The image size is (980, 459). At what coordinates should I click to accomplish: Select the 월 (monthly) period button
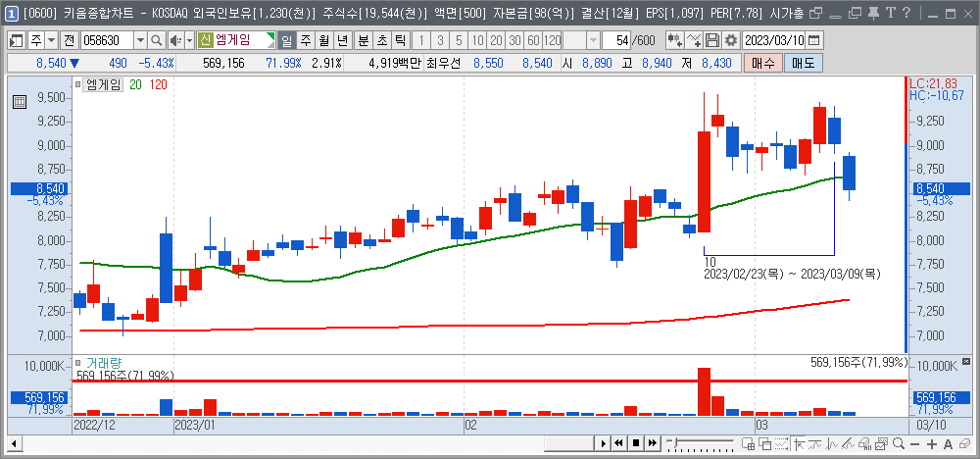click(x=323, y=41)
